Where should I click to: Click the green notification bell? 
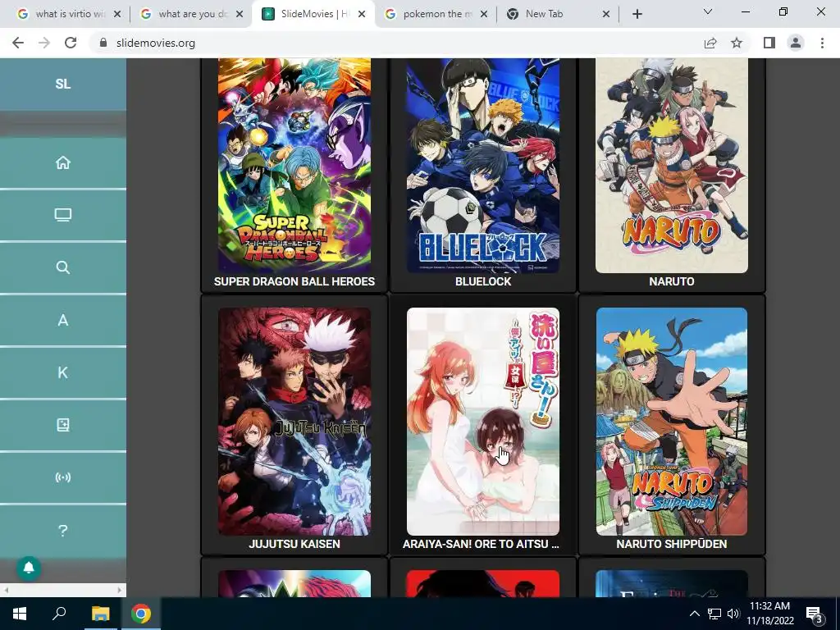pyautogui.click(x=29, y=568)
